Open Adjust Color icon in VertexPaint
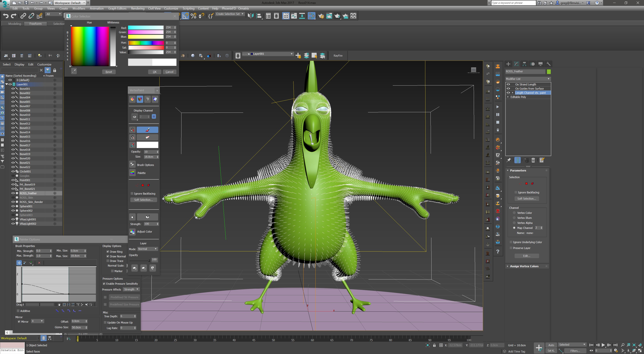644x354 pixels. coord(132,232)
